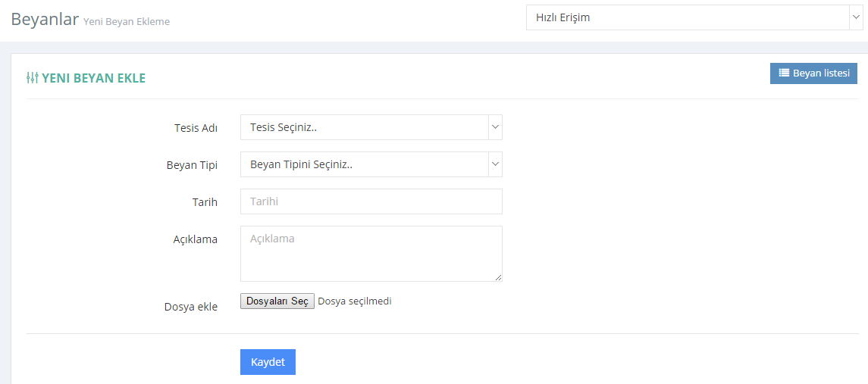Click the Tesis Adı chevron arrow
Image resolution: width=868 pixels, height=384 pixels.
[x=496, y=127]
